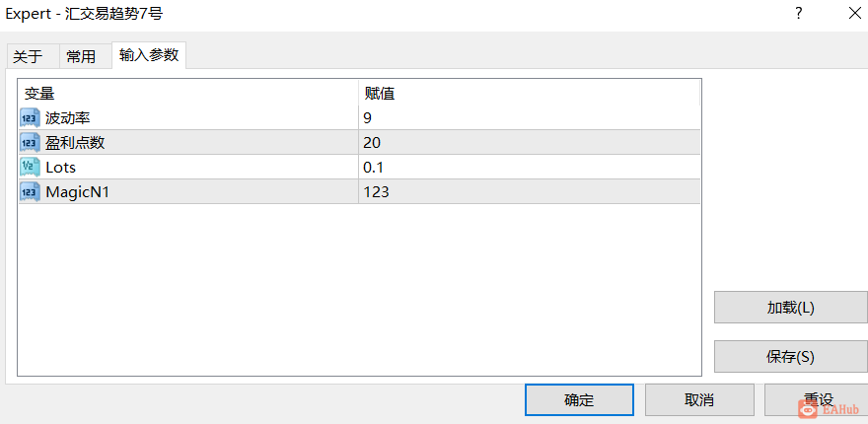This screenshot has height=424, width=868.
Task: Click the integer icon beside MagicN1
Action: (28, 192)
